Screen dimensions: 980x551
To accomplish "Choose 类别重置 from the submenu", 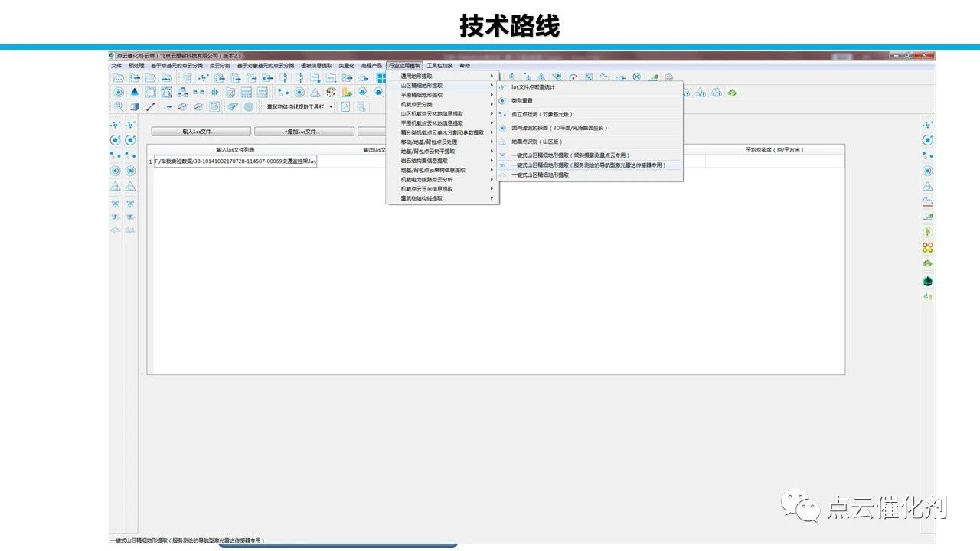I will tap(590, 101).
